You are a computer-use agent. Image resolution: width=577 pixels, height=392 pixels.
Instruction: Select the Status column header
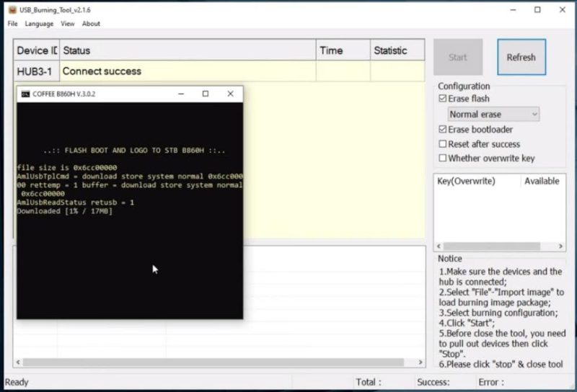[188, 50]
